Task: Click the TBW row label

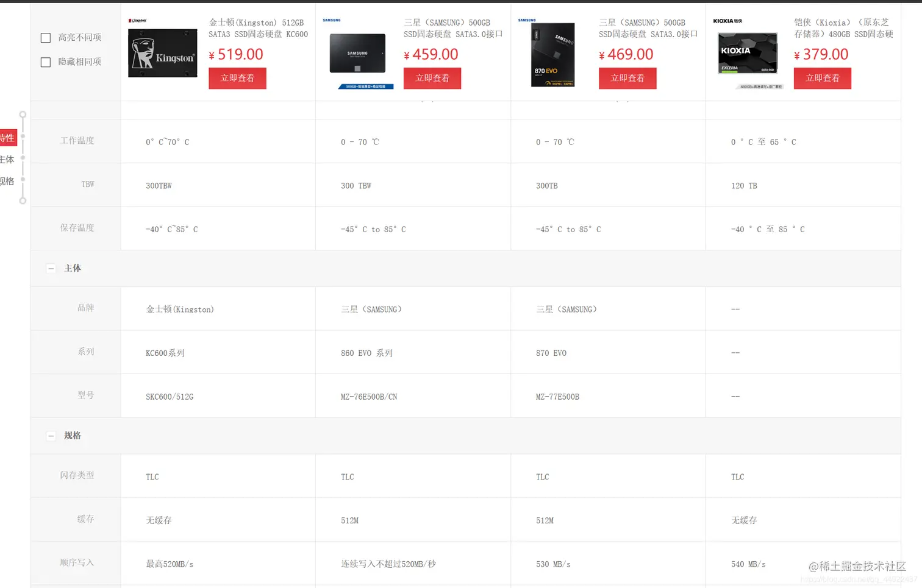Action: [88, 184]
